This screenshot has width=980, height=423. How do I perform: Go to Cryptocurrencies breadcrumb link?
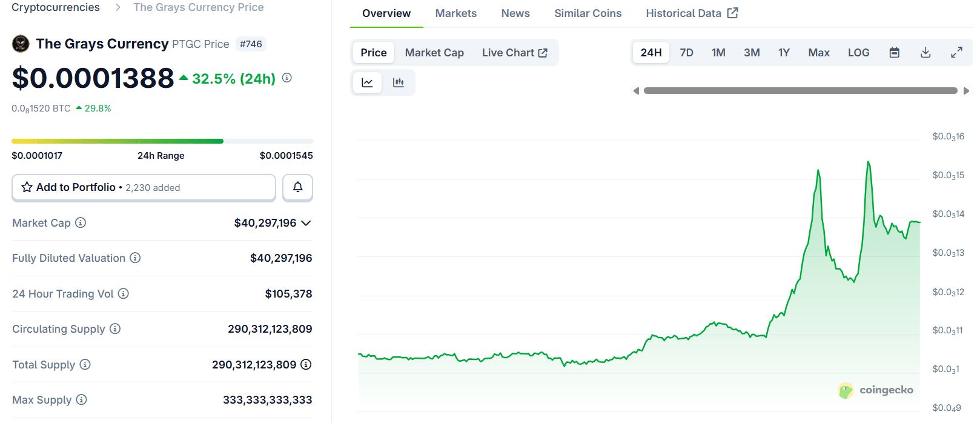[x=56, y=7]
